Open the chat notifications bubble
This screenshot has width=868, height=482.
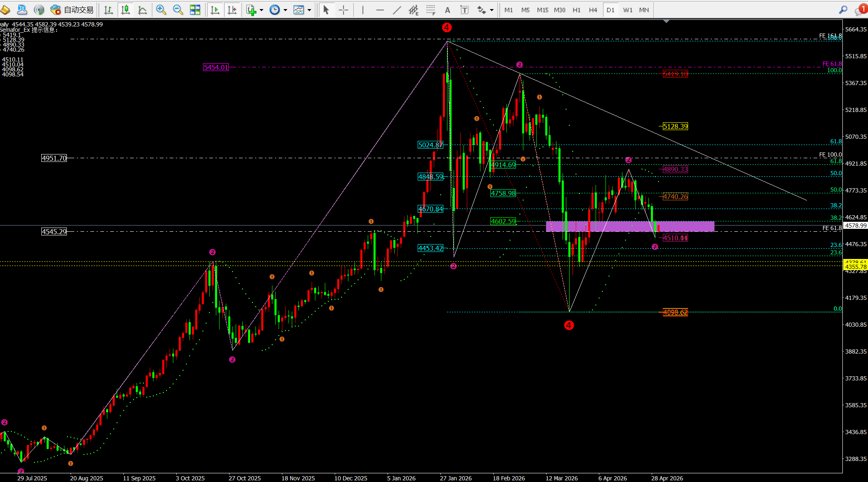(860, 10)
